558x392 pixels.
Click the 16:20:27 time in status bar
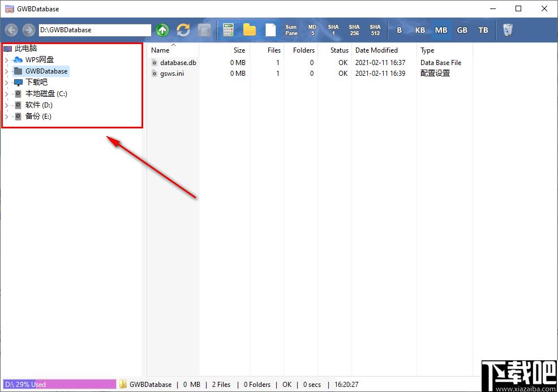(x=346, y=385)
